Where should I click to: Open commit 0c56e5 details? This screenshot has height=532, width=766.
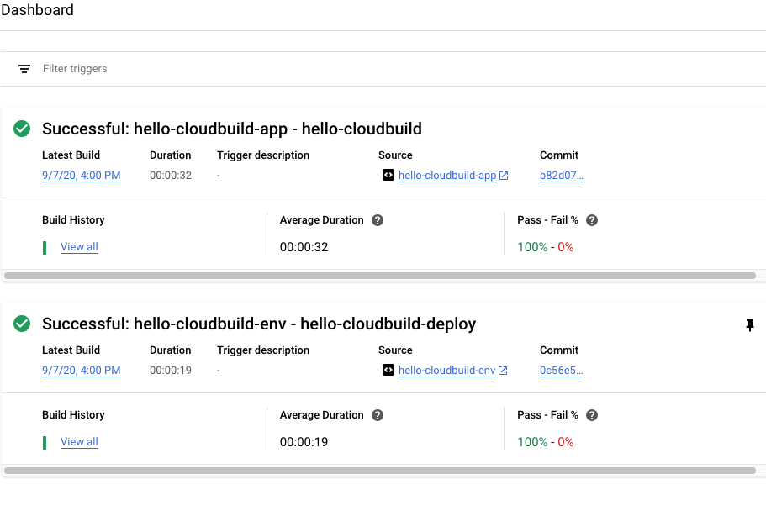pos(561,371)
